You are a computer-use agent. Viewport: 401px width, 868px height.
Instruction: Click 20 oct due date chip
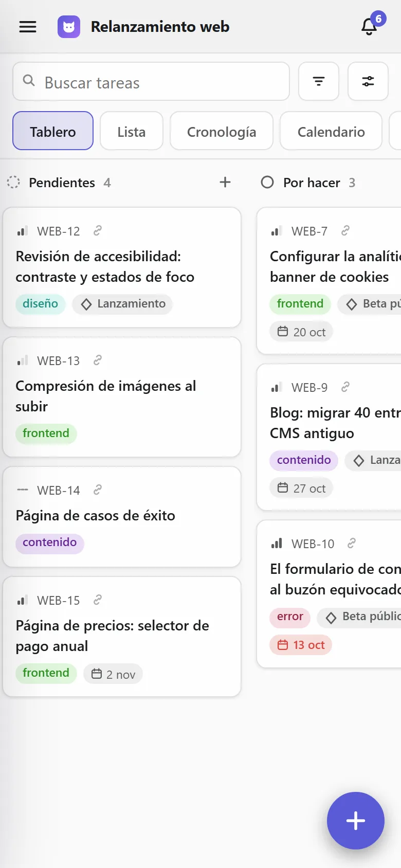(301, 332)
